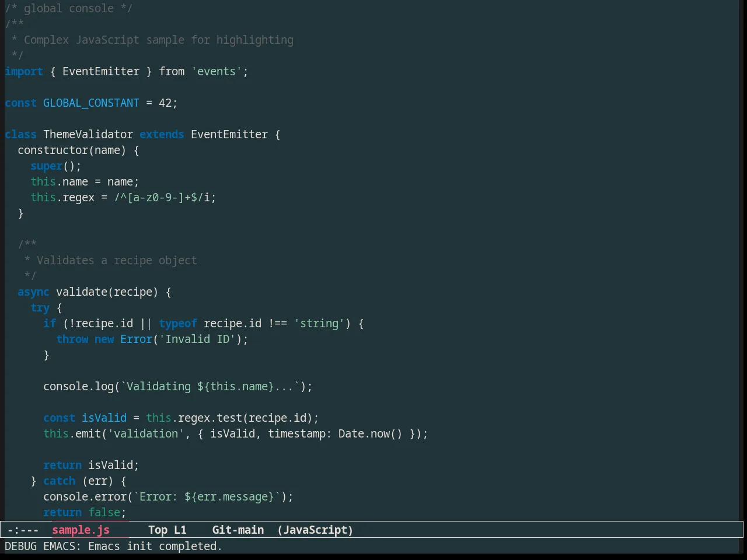747x560 pixels.
Task: Click on the regex literal /^[a-z0-9-]+$/i
Action: coord(162,197)
